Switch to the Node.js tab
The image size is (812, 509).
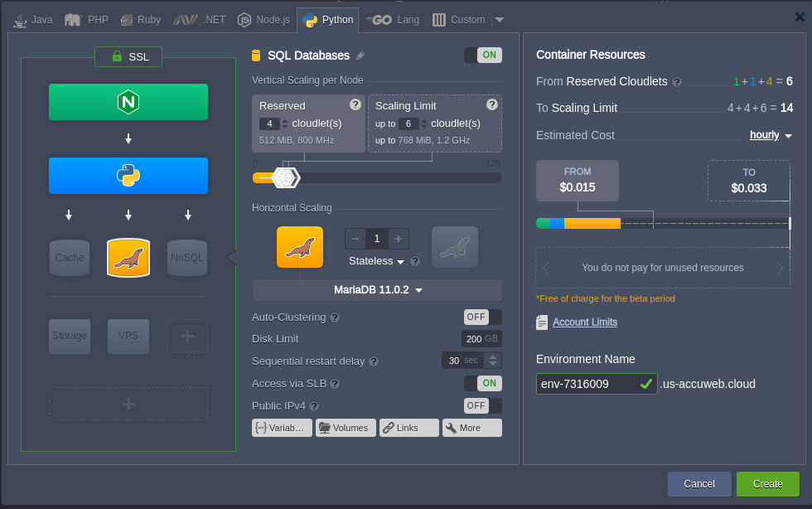coord(263,19)
